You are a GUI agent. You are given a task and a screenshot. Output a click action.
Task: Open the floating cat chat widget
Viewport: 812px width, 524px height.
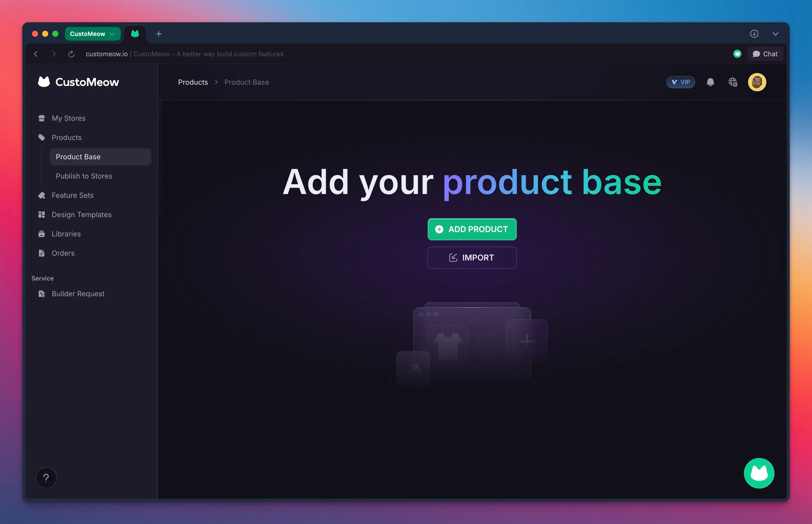(x=759, y=473)
